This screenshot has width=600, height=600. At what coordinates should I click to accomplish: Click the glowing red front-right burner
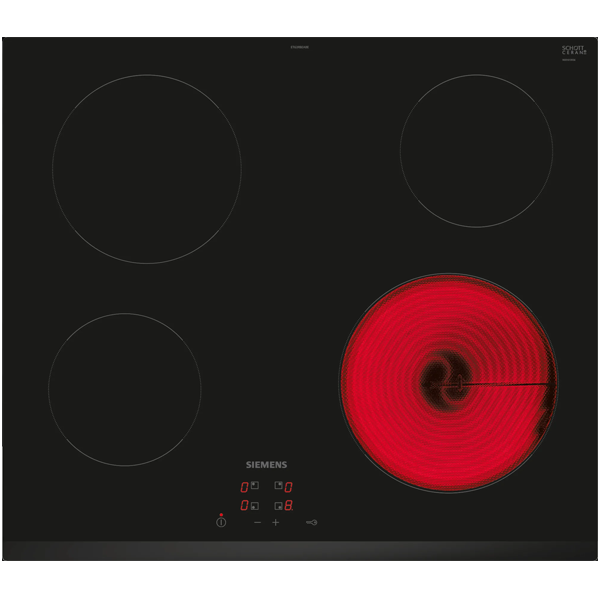[448, 383]
